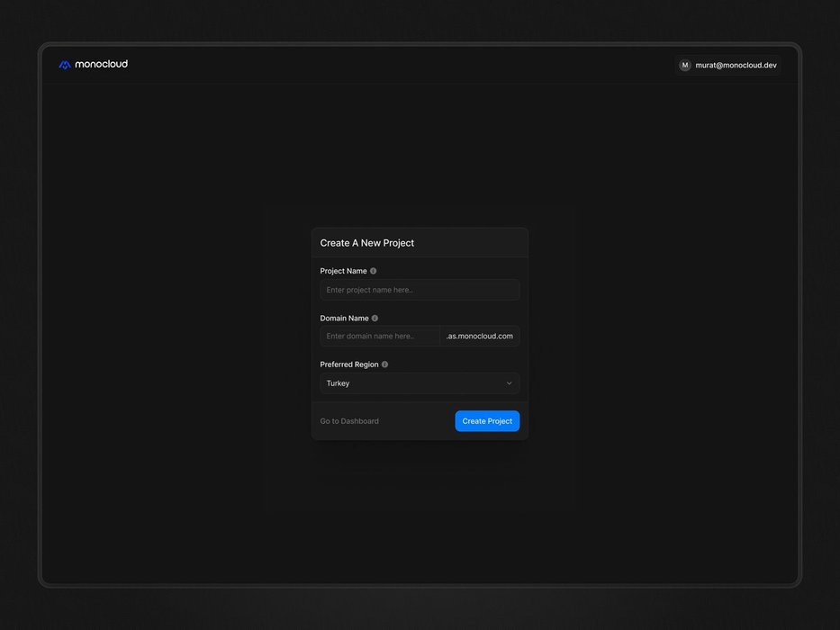Focus the domain name input field
The image size is (840, 630).
point(380,336)
